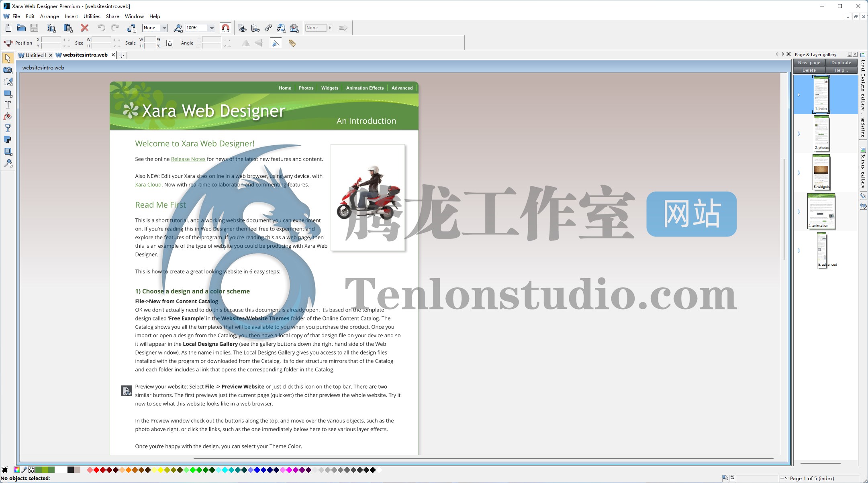This screenshot has height=483, width=868.
Task: Open the 100% zoom level dropdown
Action: click(212, 28)
